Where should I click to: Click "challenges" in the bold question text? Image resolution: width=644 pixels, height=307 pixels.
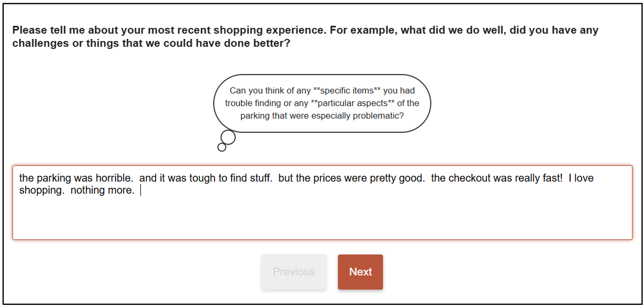click(x=40, y=43)
